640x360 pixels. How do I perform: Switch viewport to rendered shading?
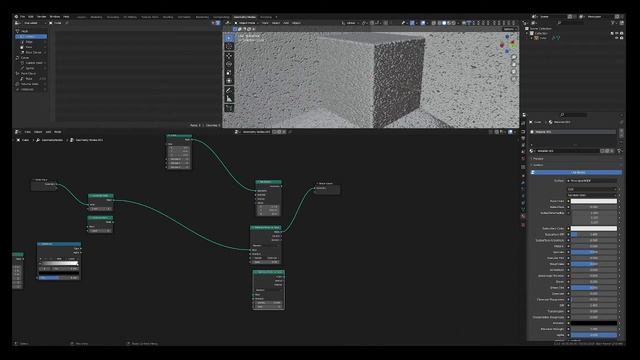point(453,23)
